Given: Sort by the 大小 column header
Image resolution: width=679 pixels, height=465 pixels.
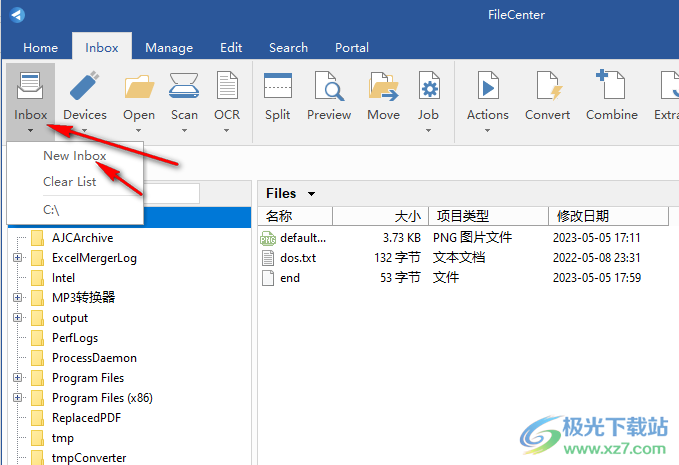Looking at the screenshot, I should (380, 216).
